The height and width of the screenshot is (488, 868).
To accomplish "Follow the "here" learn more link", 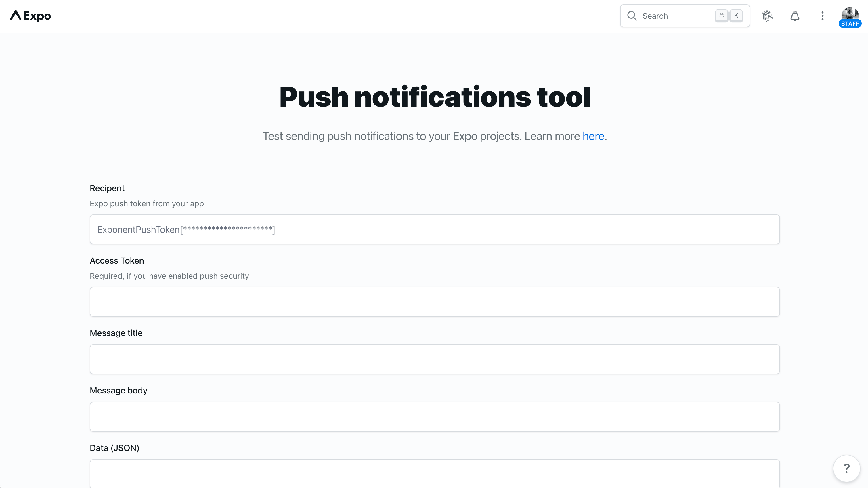I will 593,136.
